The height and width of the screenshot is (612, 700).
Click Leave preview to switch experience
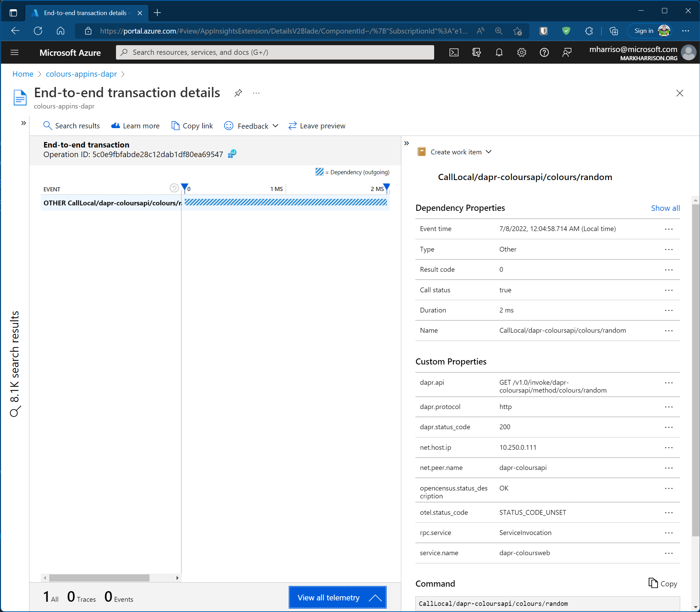pyautogui.click(x=317, y=126)
